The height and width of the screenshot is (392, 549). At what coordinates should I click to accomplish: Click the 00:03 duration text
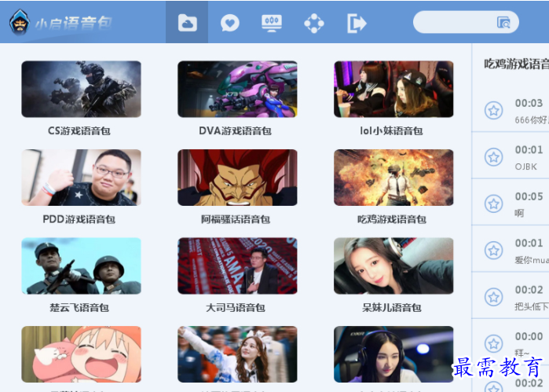coord(529,103)
